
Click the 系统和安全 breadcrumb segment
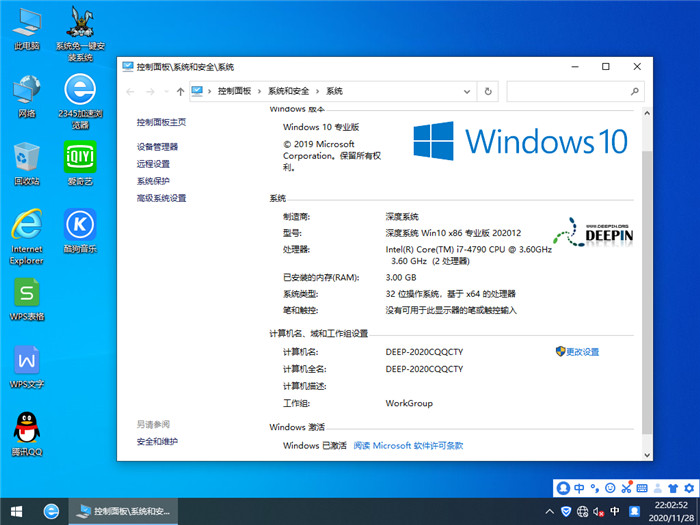(288, 91)
